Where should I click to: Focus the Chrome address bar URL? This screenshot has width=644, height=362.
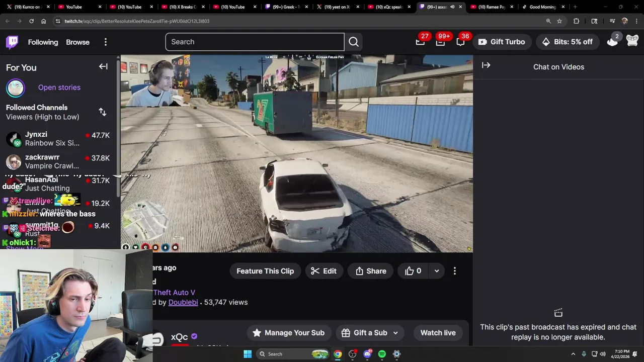point(137,21)
